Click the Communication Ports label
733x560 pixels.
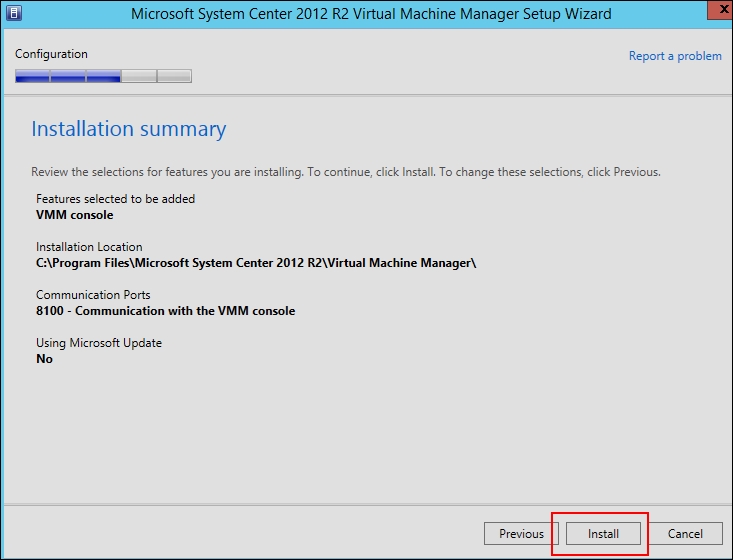[93, 295]
